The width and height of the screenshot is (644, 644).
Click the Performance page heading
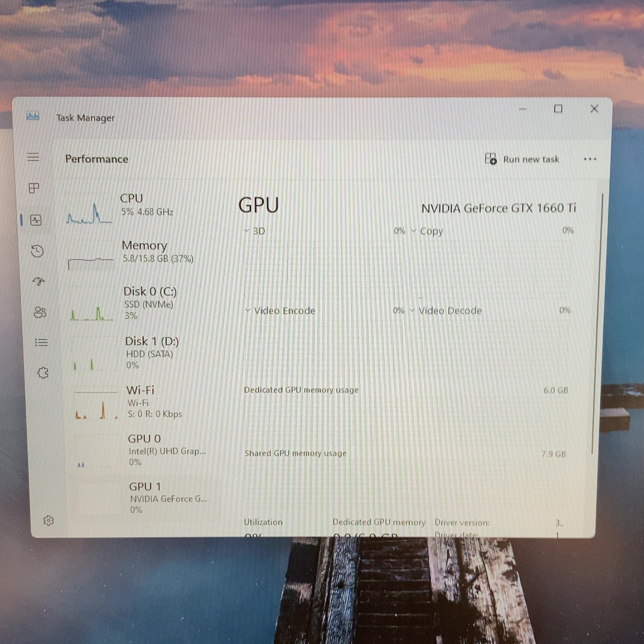(97, 159)
